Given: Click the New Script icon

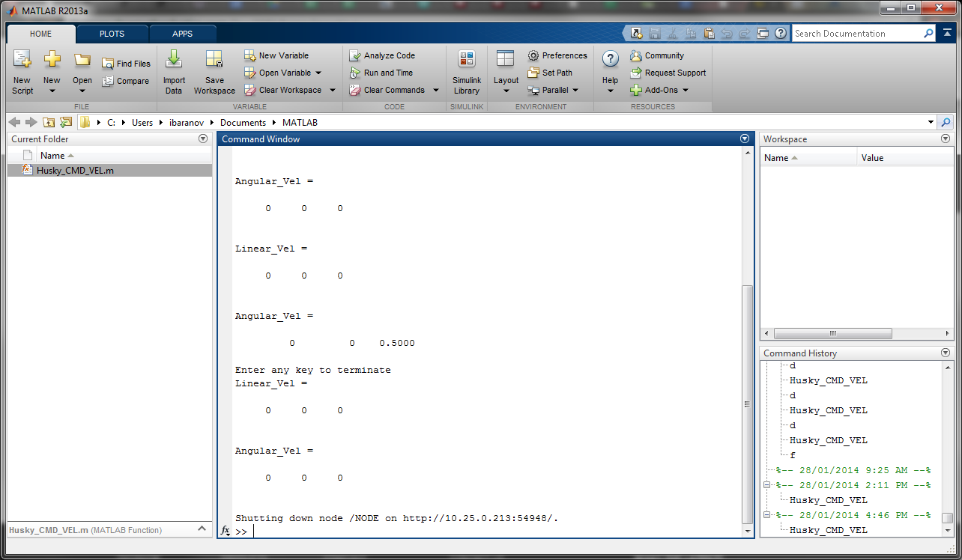Looking at the screenshot, I should tap(22, 60).
